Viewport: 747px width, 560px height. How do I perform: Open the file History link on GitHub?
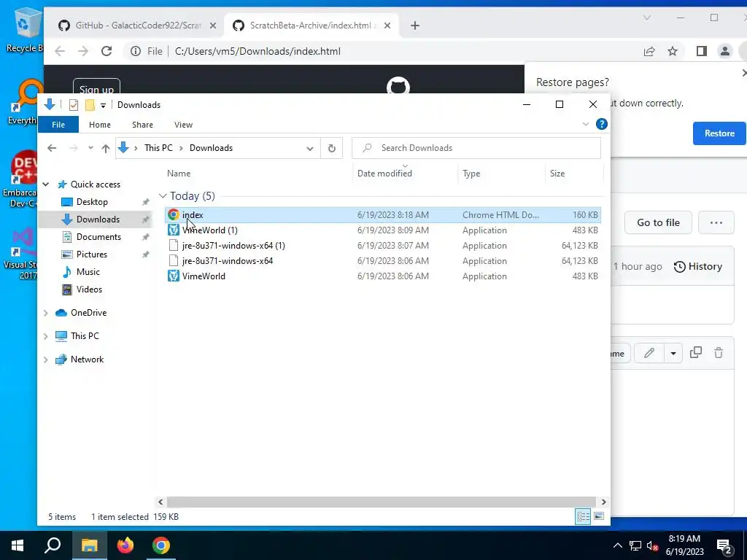698,267
